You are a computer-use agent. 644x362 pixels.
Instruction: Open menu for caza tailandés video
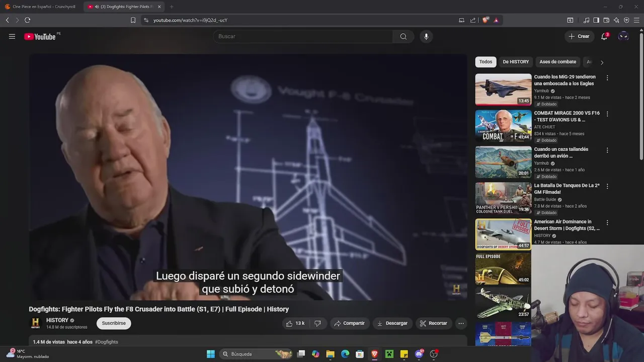tap(607, 150)
